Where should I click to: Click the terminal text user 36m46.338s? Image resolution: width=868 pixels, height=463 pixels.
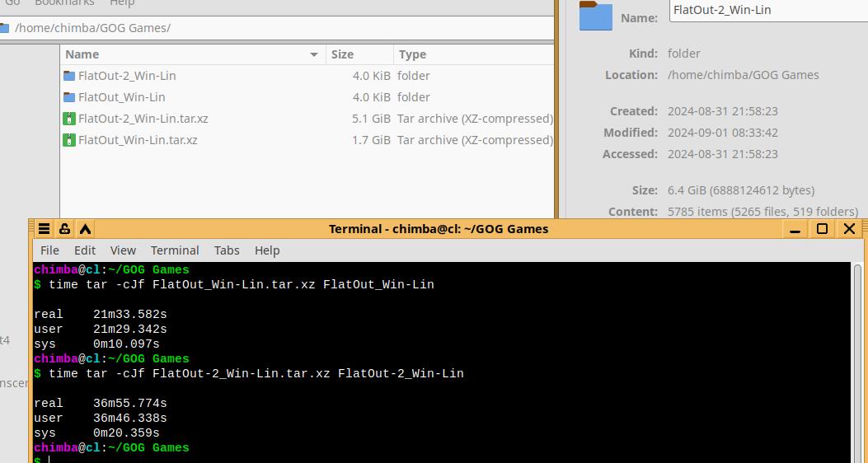click(x=101, y=419)
